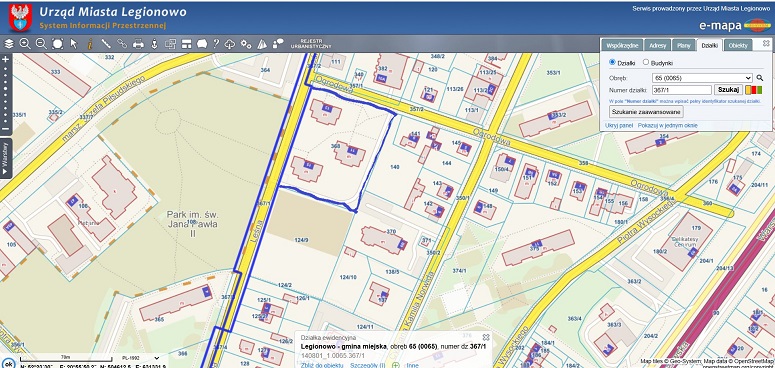Click the plus zoom-in slider button
Screen dimensions: 775x368
click(x=5, y=59)
